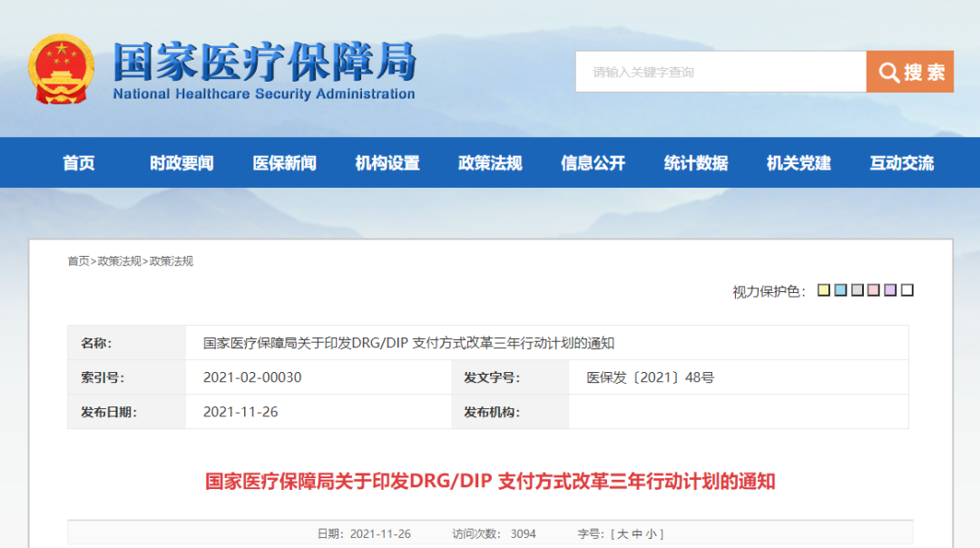
Task: Choose the pink eye-protection color swatch
Action: click(874, 290)
